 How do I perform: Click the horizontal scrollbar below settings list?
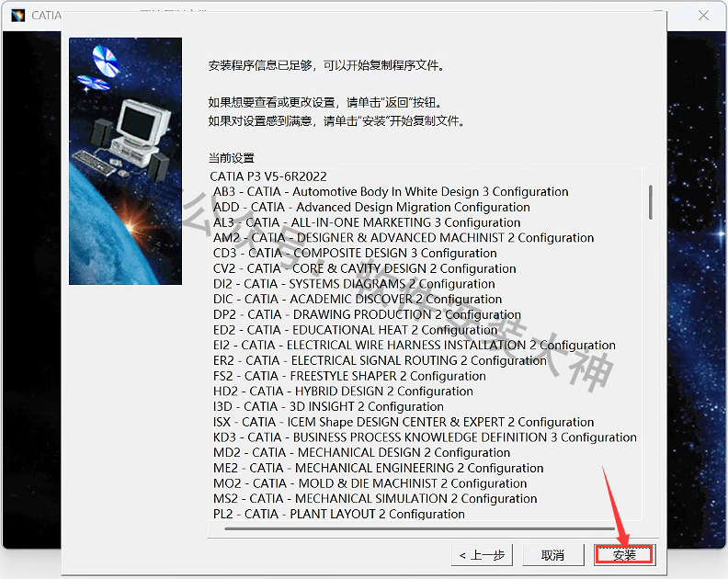tap(419, 528)
